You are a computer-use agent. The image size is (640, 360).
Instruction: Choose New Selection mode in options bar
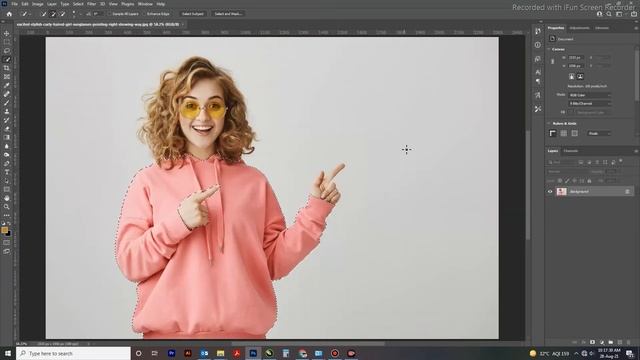coord(44,14)
